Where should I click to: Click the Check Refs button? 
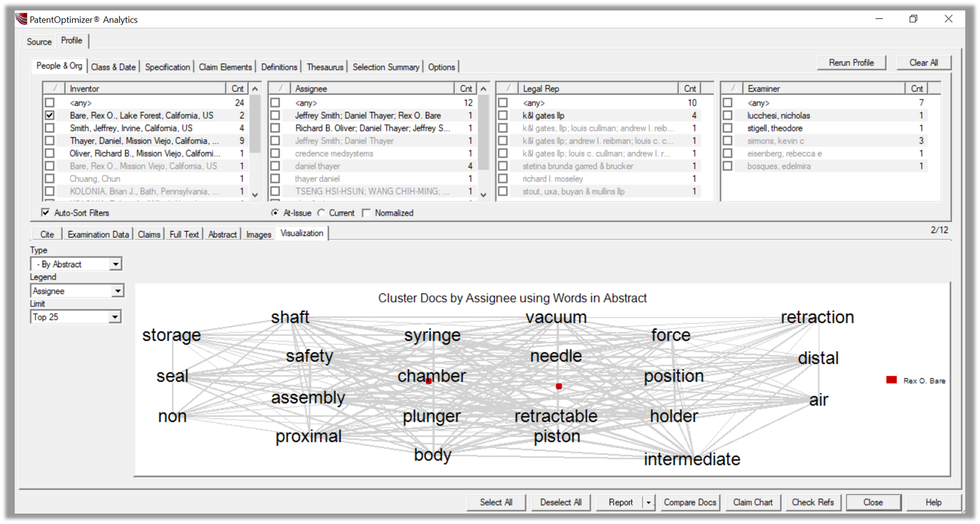tap(813, 502)
